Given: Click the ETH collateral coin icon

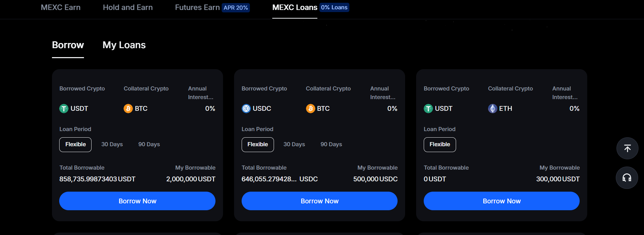Looking at the screenshot, I should pos(493,109).
